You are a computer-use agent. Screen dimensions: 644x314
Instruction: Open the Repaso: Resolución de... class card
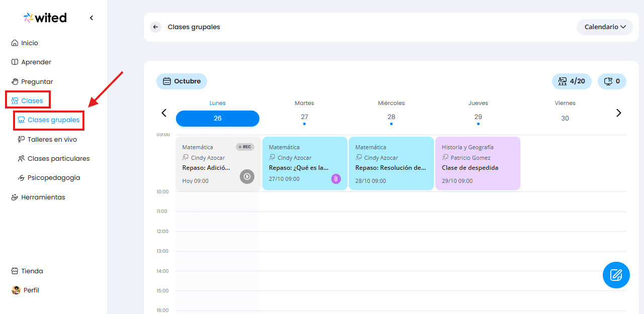pyautogui.click(x=391, y=163)
